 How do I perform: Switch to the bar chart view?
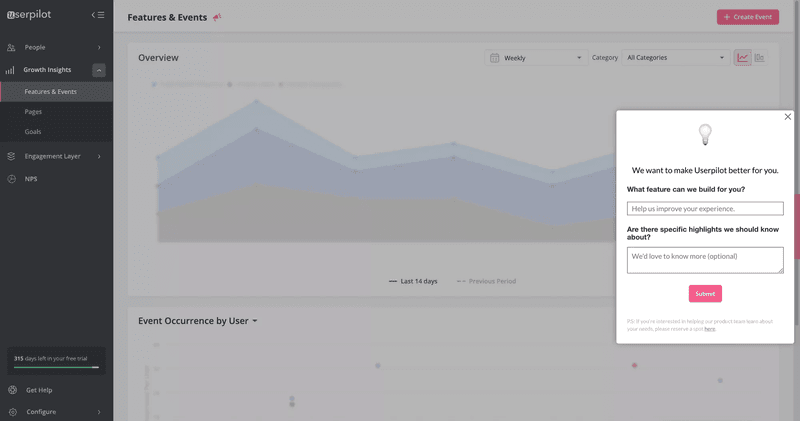point(760,58)
